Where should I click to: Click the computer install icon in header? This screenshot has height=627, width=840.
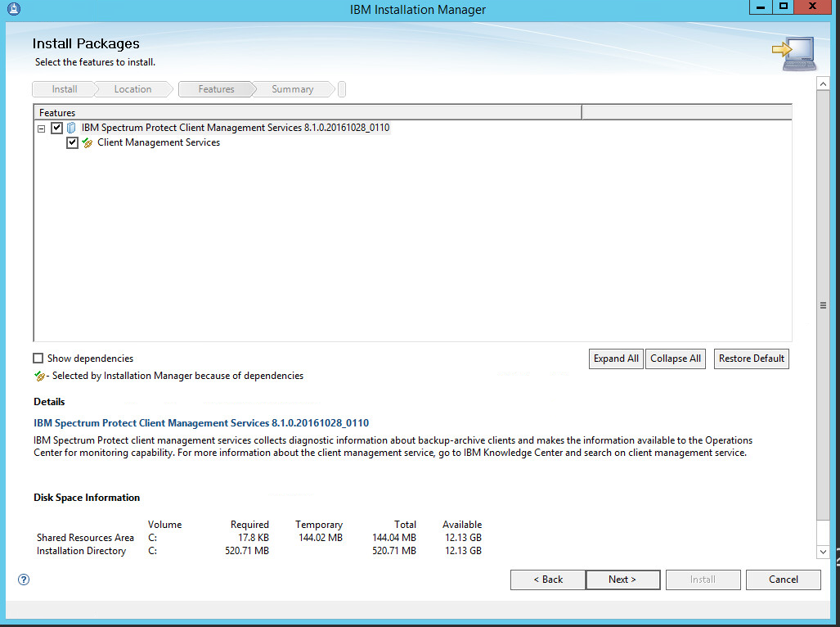pos(793,52)
